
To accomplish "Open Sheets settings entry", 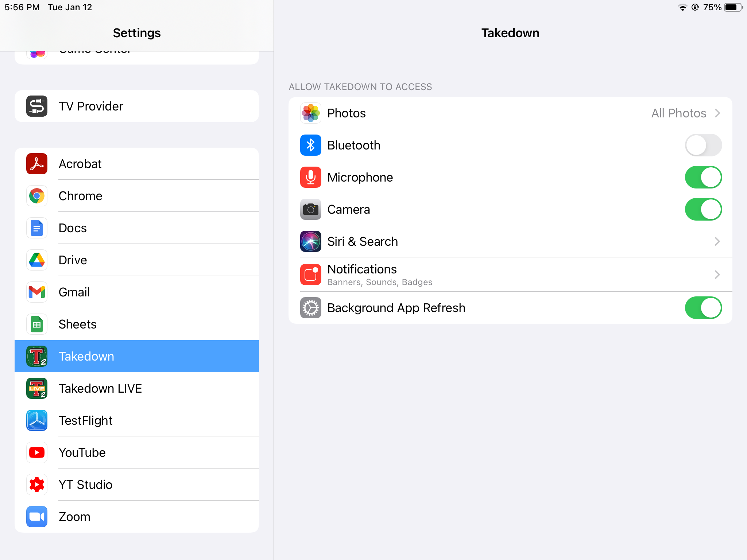I will coord(78,324).
